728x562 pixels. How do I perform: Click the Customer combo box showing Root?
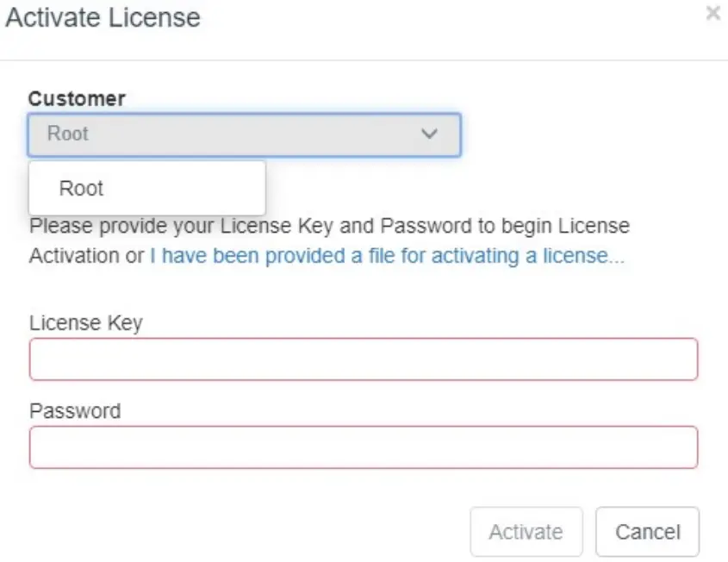coord(244,134)
